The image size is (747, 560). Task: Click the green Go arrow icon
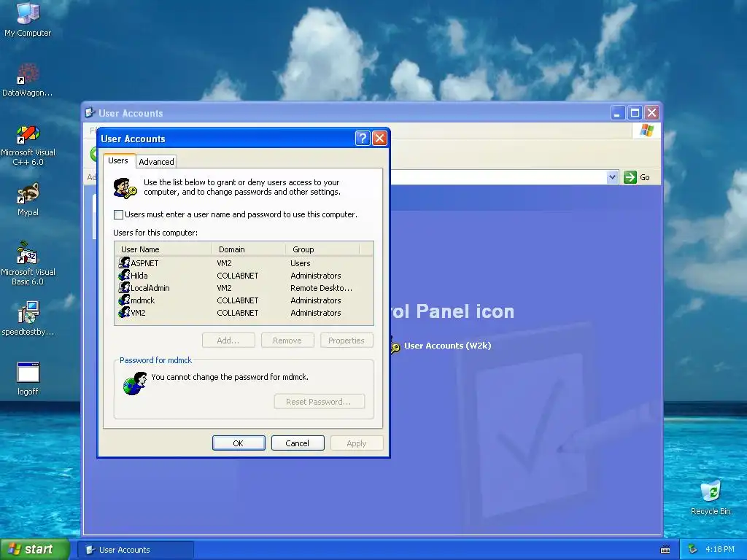coord(630,177)
